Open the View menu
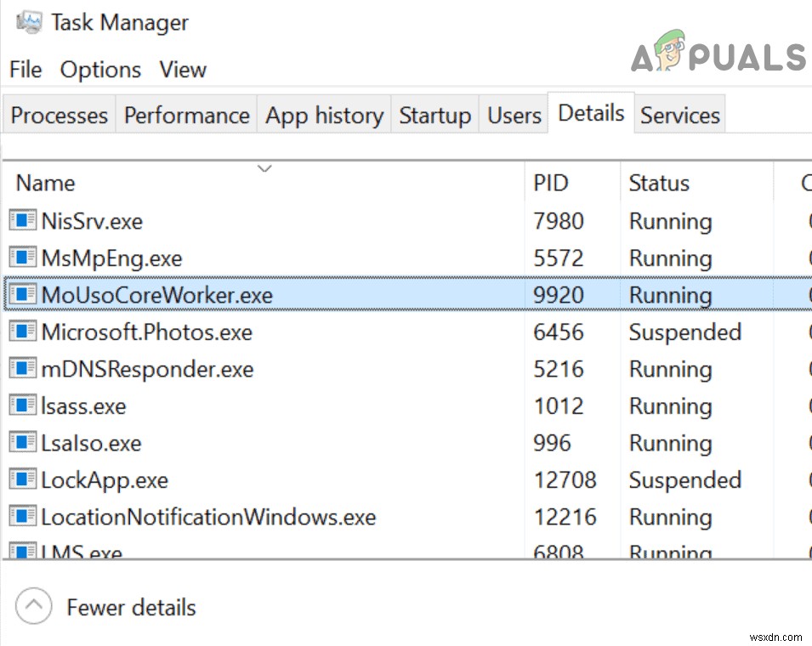812x646 pixels. [x=182, y=70]
